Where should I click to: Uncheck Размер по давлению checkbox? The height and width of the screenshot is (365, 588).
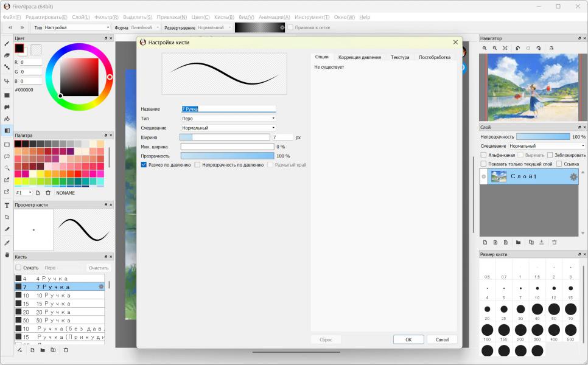point(144,165)
